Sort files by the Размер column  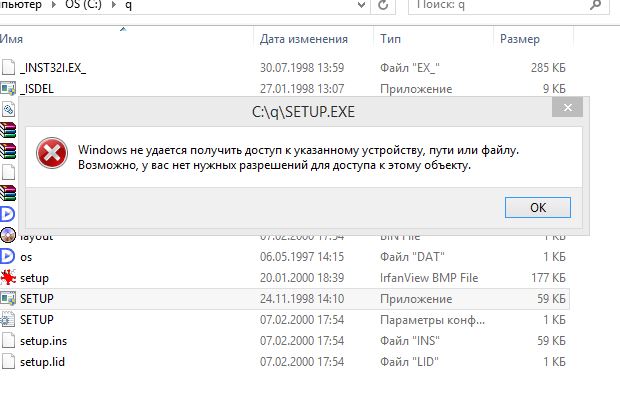point(520,39)
